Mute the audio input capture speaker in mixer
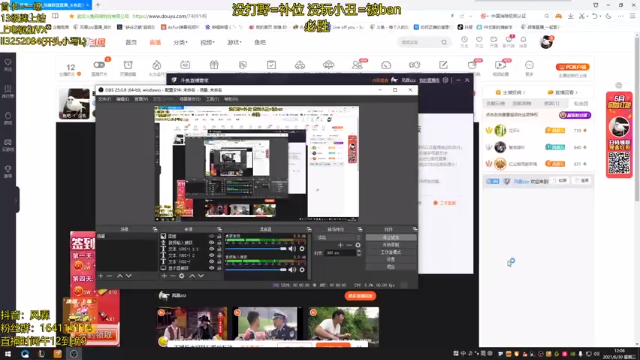The height and width of the screenshot is (360, 640). click(x=292, y=269)
